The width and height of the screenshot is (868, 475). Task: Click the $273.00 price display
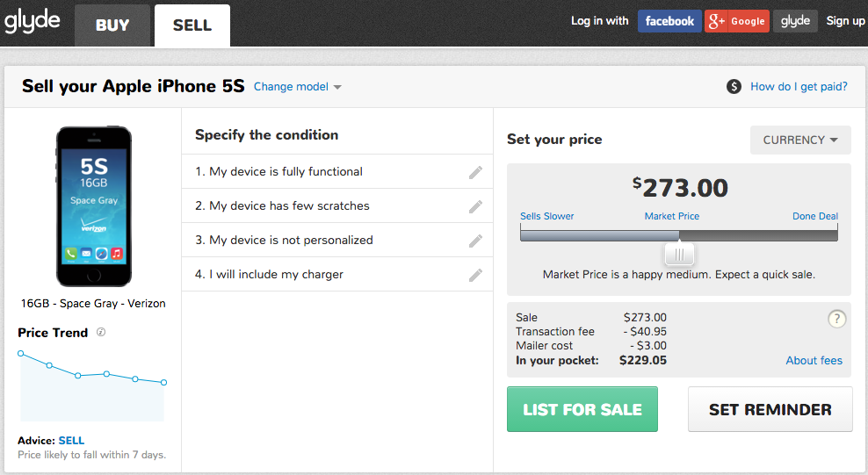click(680, 188)
